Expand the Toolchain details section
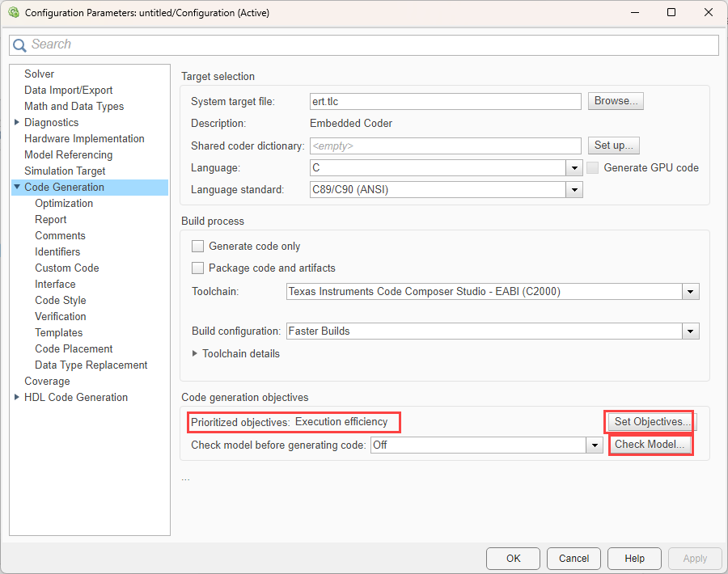 tap(195, 353)
